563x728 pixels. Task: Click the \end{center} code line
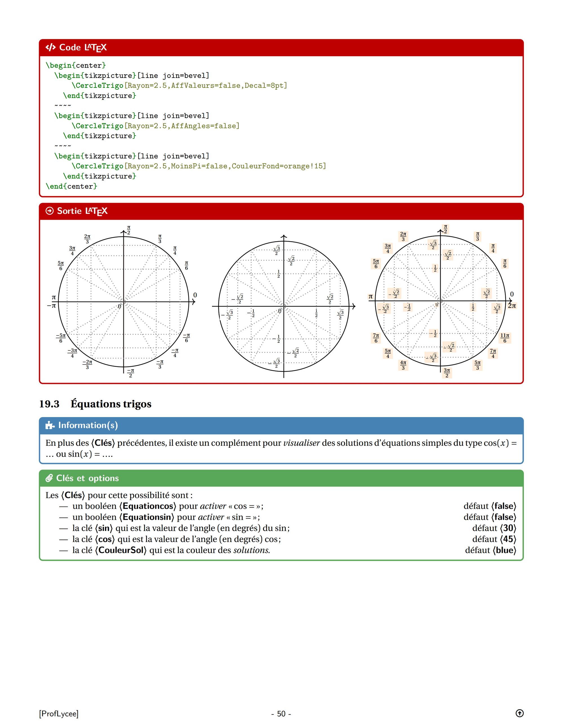tap(71, 186)
